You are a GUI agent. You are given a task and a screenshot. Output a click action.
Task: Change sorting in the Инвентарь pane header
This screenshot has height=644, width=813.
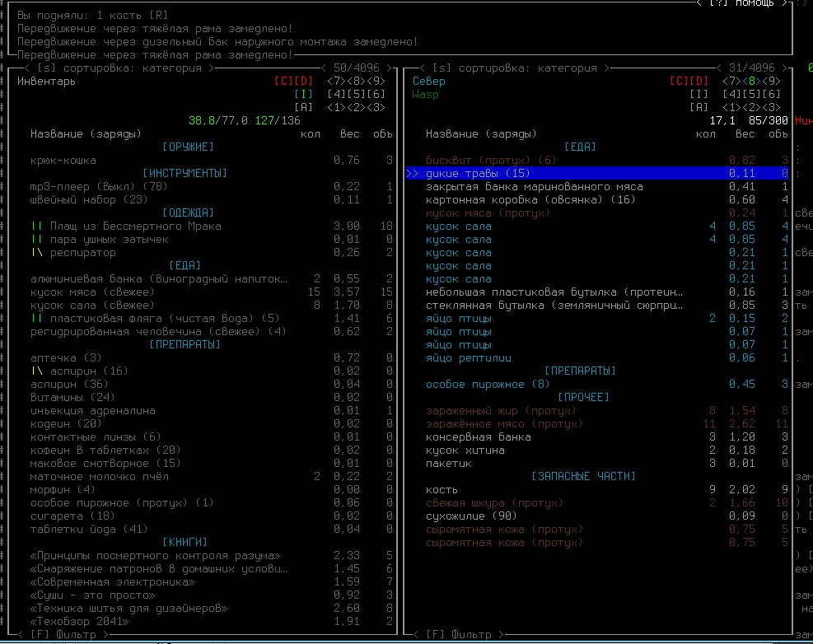point(119,68)
